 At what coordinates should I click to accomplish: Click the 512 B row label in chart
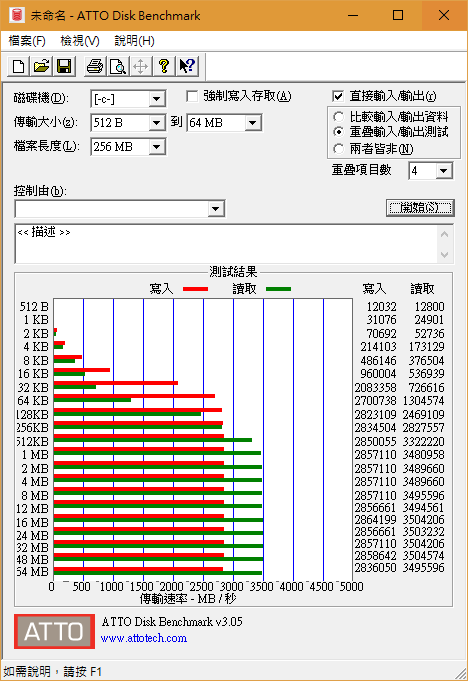[34, 307]
